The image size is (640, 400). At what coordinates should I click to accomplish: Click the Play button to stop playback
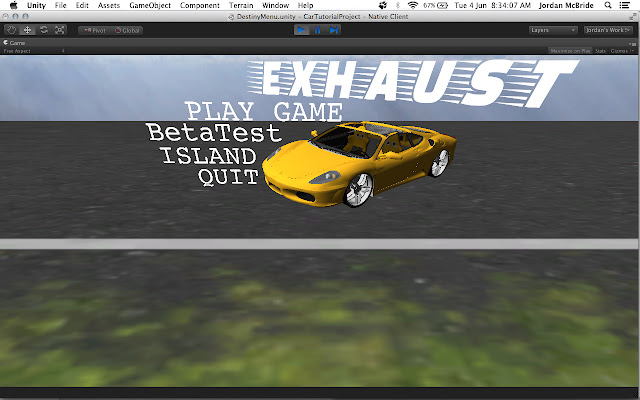point(301,30)
